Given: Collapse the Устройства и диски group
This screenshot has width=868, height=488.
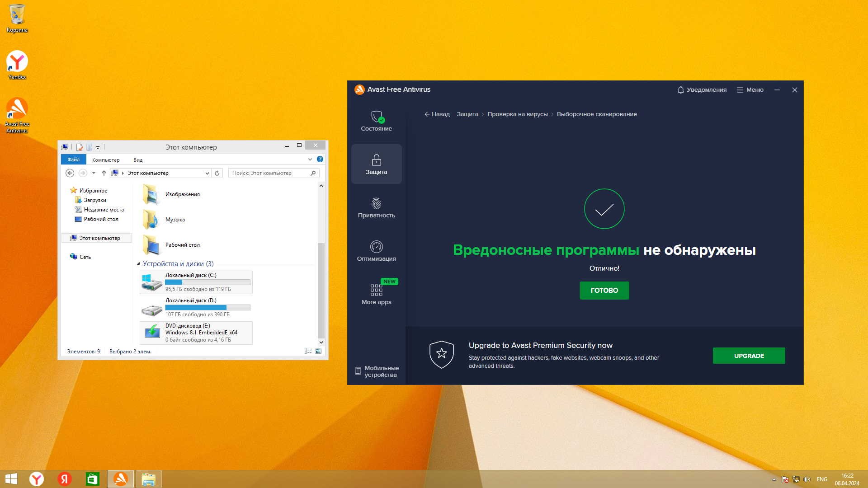Looking at the screenshot, I should (x=139, y=264).
